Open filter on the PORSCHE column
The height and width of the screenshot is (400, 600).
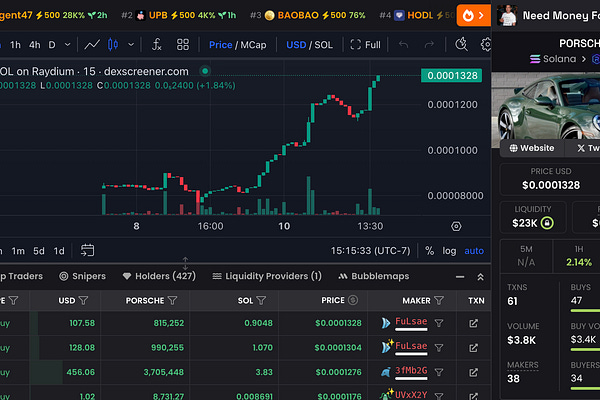pyautogui.click(x=173, y=300)
